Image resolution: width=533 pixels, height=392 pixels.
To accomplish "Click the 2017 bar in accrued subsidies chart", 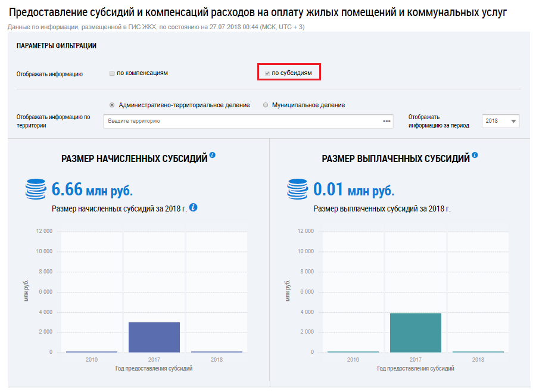I will pos(154,337).
